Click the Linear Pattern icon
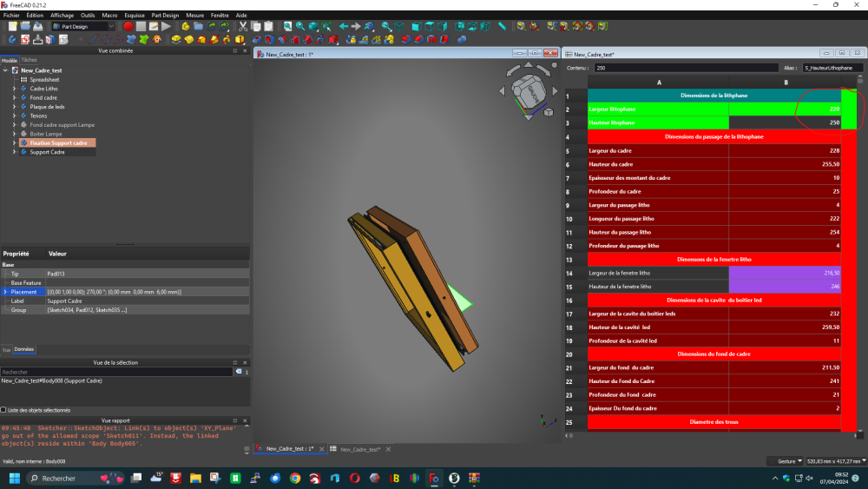The width and height of the screenshot is (868, 489). 363,39
